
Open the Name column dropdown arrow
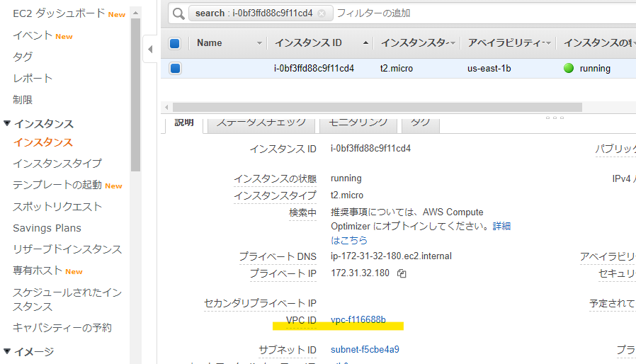(259, 43)
